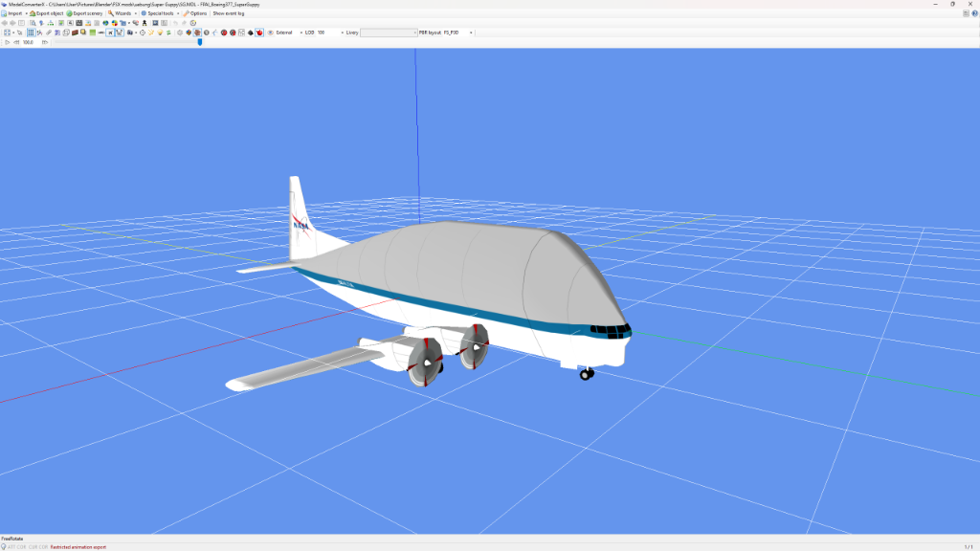Toggle the red teapot render mode icon

[260, 33]
